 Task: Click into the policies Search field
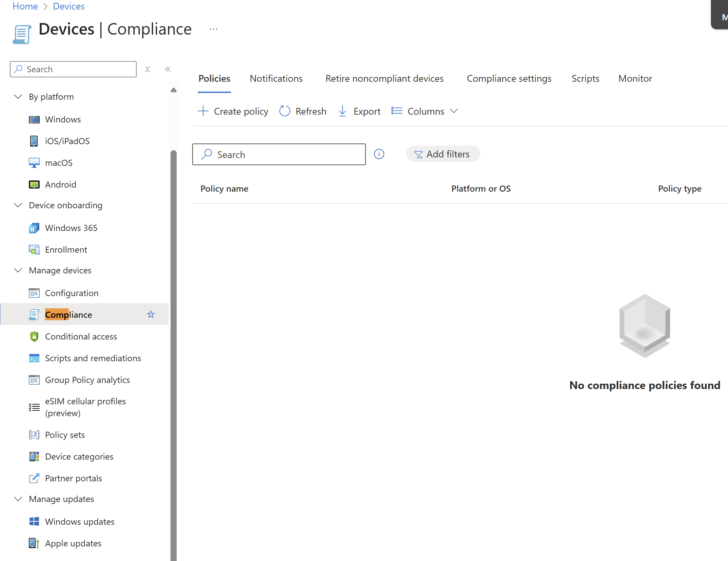279,154
